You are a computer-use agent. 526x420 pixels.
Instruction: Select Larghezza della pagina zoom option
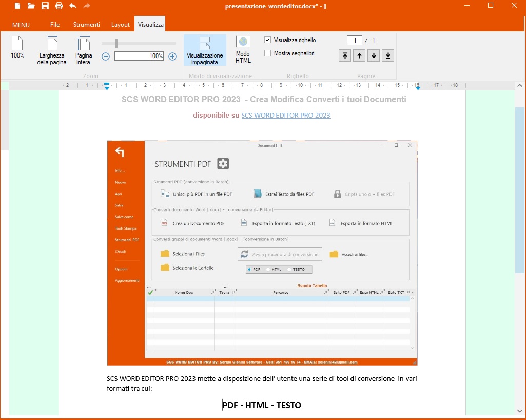(52, 50)
